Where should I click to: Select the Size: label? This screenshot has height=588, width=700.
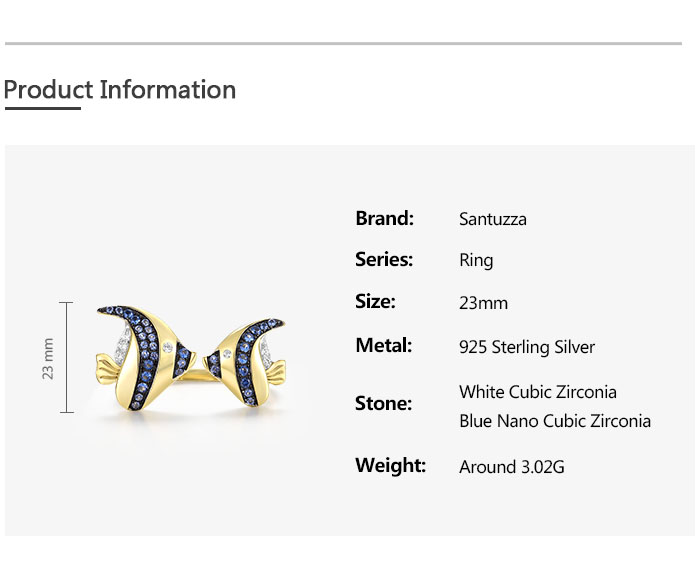click(x=375, y=302)
